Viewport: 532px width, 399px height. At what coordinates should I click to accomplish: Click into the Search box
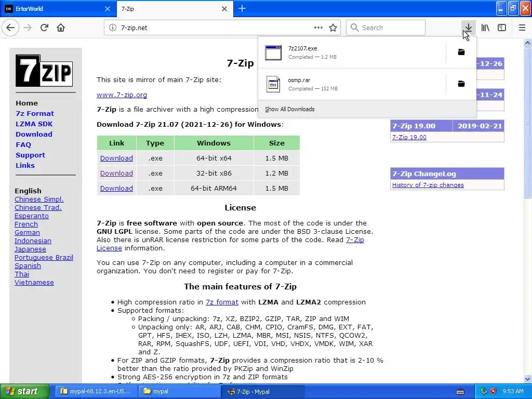click(385, 28)
